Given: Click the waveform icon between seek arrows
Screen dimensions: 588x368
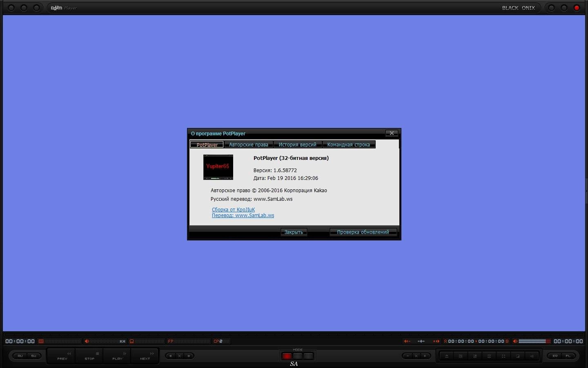Looking at the screenshot, I should tap(421, 341).
